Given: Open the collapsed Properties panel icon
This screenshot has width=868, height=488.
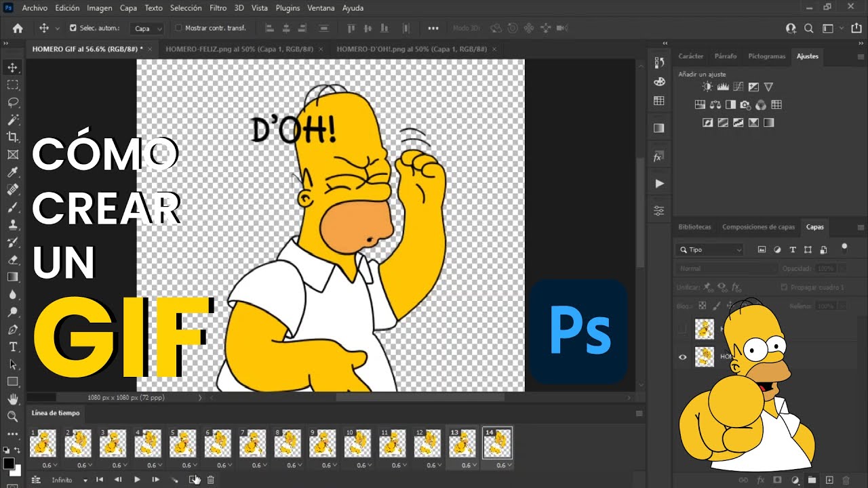Looking at the screenshot, I should coord(659,211).
